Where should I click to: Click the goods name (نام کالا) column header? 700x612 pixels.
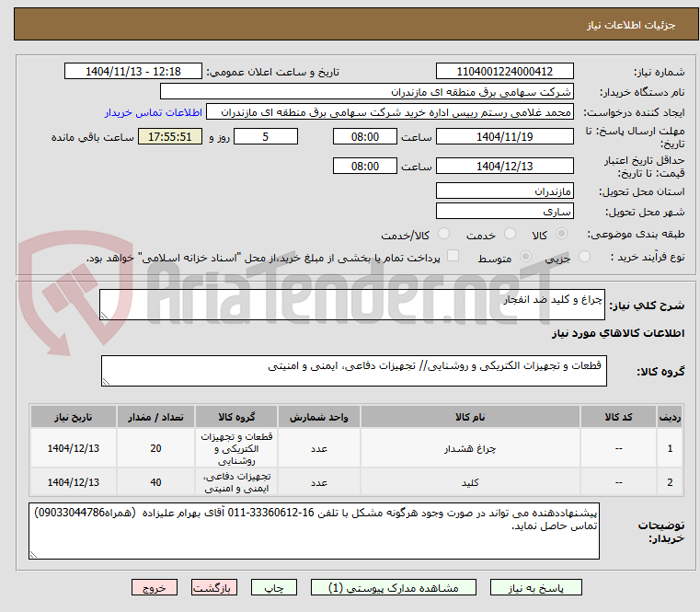coord(470,417)
